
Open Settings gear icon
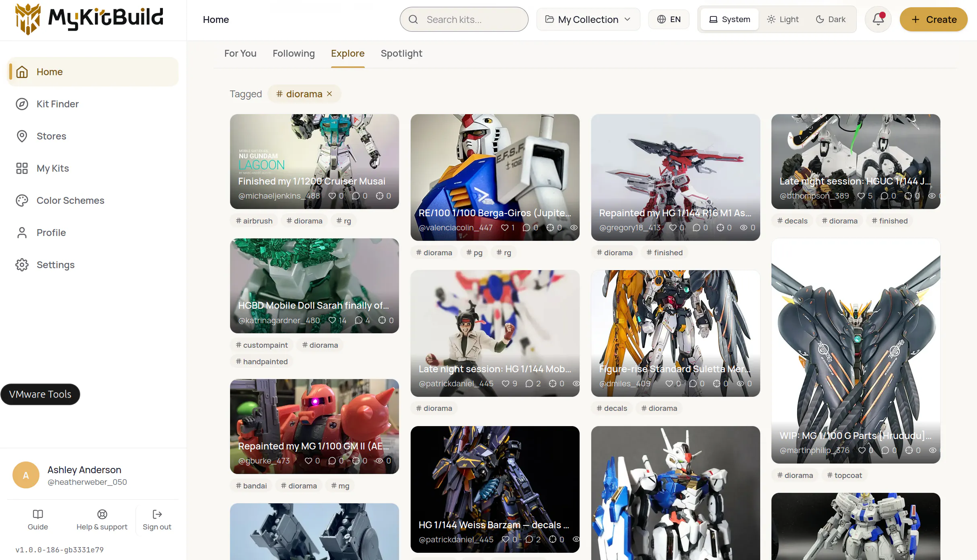tap(22, 265)
